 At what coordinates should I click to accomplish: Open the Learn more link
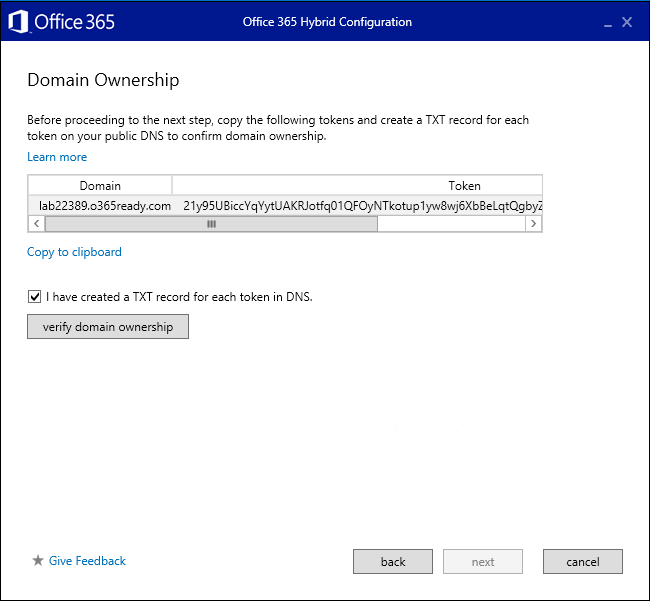(x=57, y=157)
